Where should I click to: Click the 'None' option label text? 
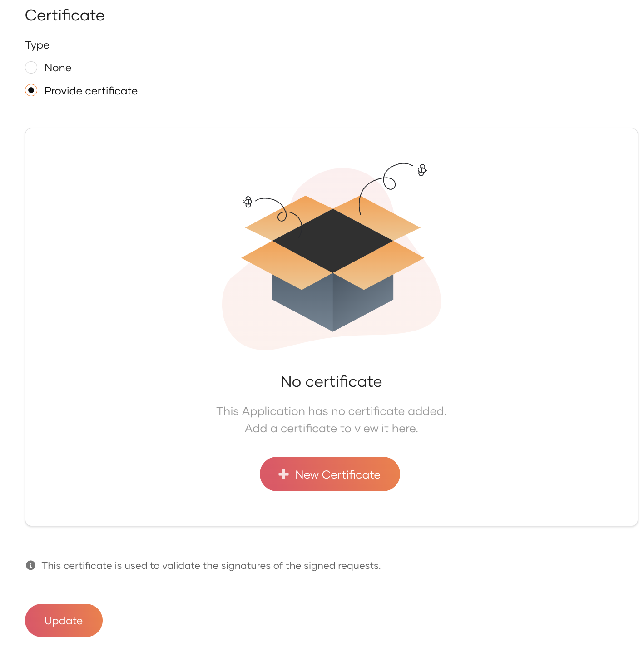point(58,68)
